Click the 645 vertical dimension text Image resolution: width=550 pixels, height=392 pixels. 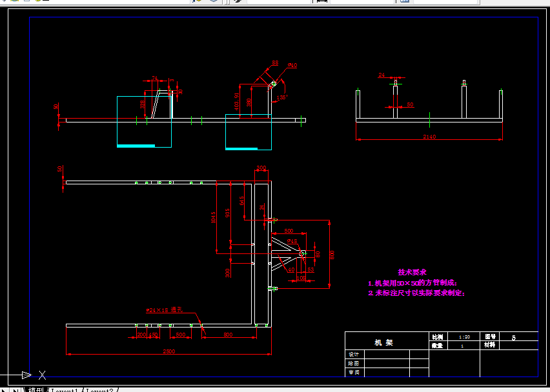pos(241,201)
